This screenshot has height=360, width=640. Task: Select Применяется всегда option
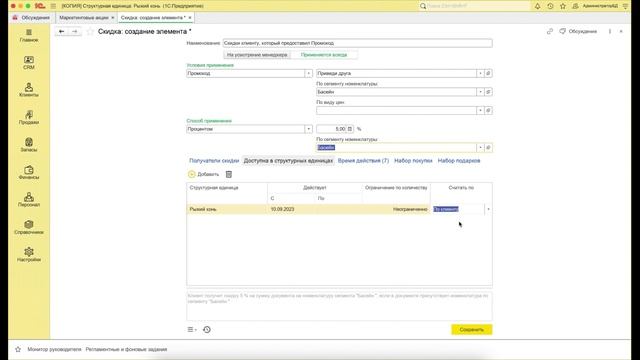tap(324, 55)
